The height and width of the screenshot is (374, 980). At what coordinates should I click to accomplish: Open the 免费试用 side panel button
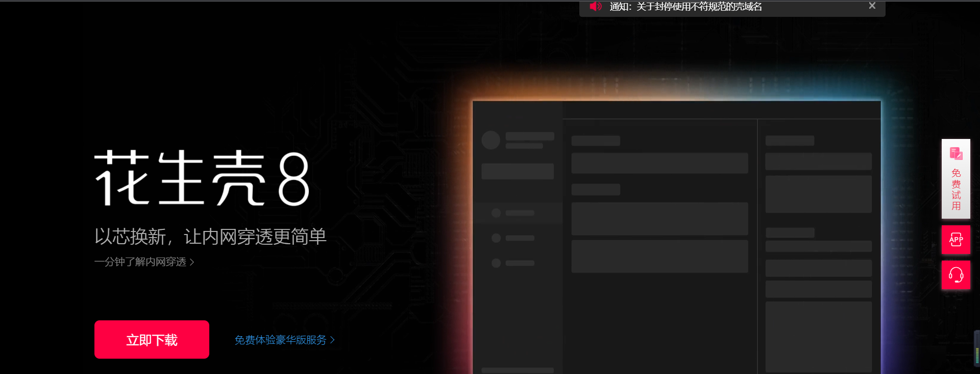pyautogui.click(x=956, y=179)
